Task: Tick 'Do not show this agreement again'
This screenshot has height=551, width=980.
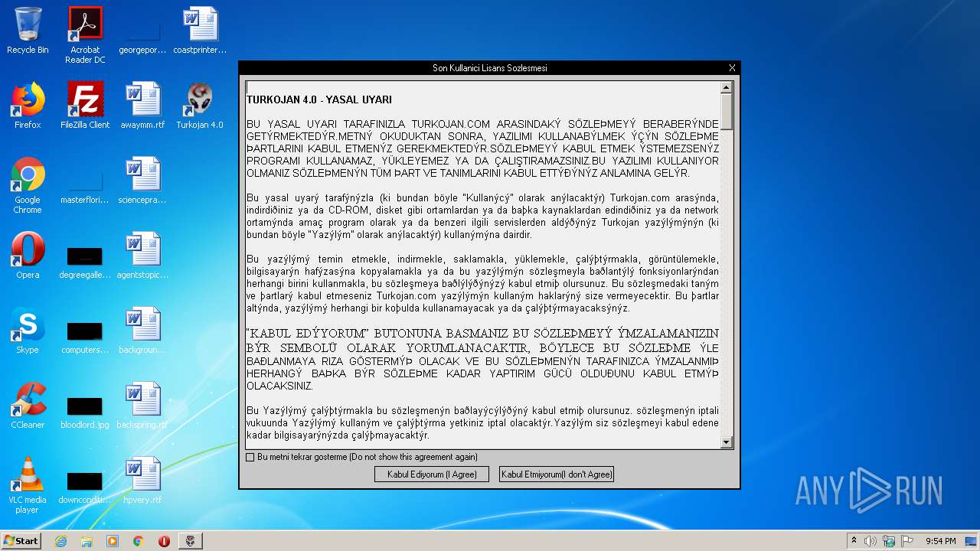Action: (x=250, y=457)
